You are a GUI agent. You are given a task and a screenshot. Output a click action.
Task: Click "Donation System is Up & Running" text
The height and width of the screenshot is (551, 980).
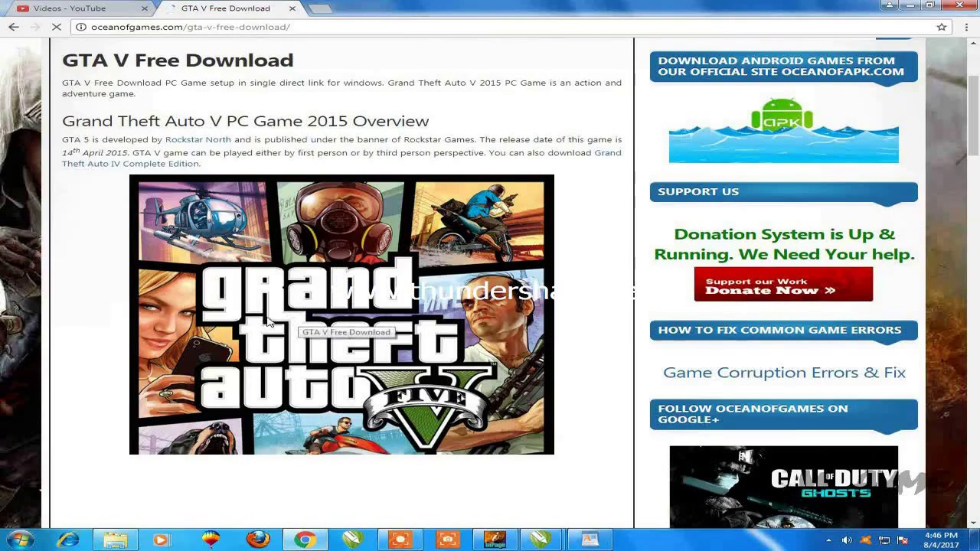coord(784,244)
